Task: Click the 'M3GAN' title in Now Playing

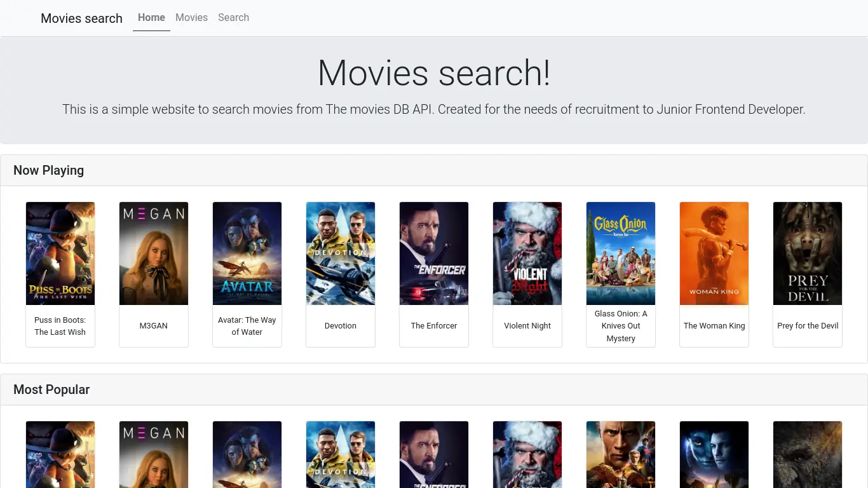Action: (x=154, y=326)
